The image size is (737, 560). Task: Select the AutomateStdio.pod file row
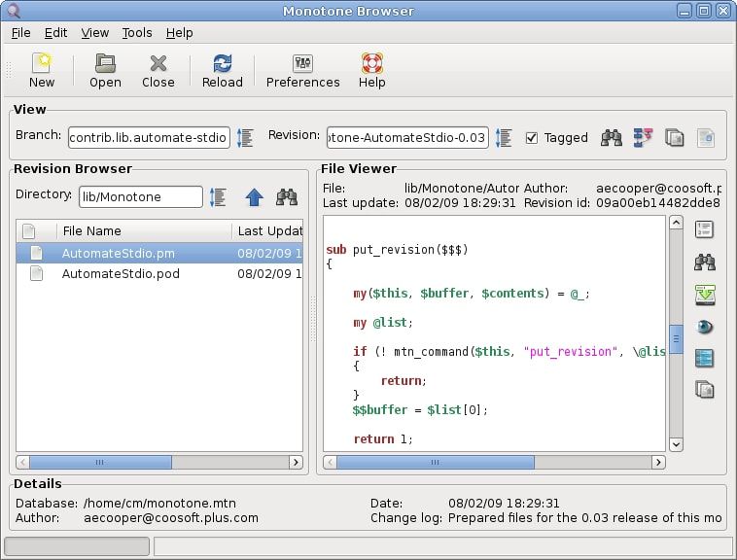121,274
